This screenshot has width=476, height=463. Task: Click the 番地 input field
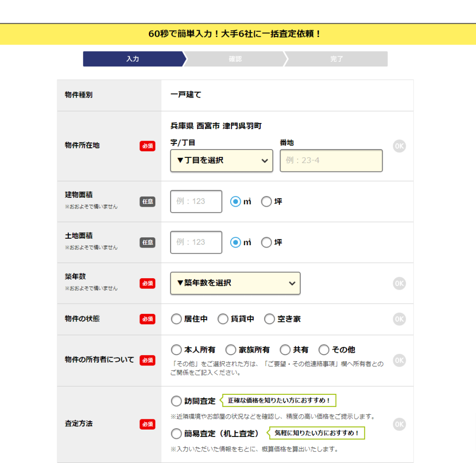pyautogui.click(x=331, y=160)
